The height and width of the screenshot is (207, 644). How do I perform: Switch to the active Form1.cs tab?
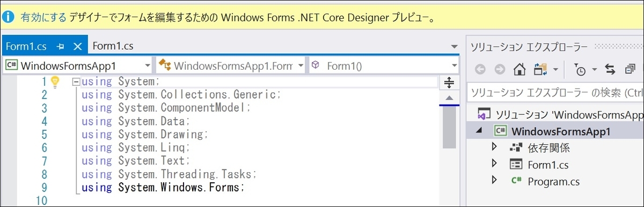tap(26, 46)
